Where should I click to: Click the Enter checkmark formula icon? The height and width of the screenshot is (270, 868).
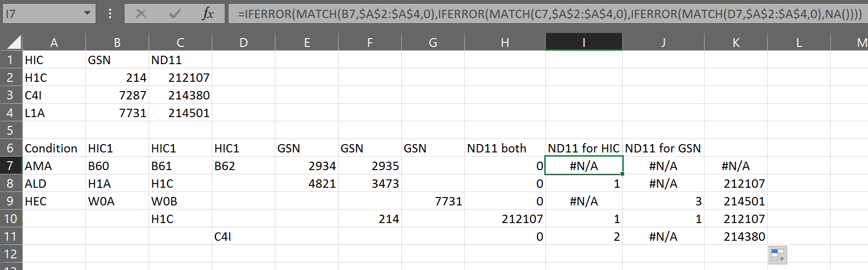click(x=175, y=14)
